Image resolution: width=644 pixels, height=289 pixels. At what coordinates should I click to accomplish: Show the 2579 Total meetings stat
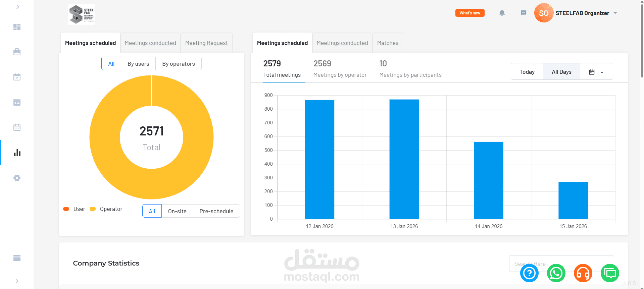tap(282, 69)
